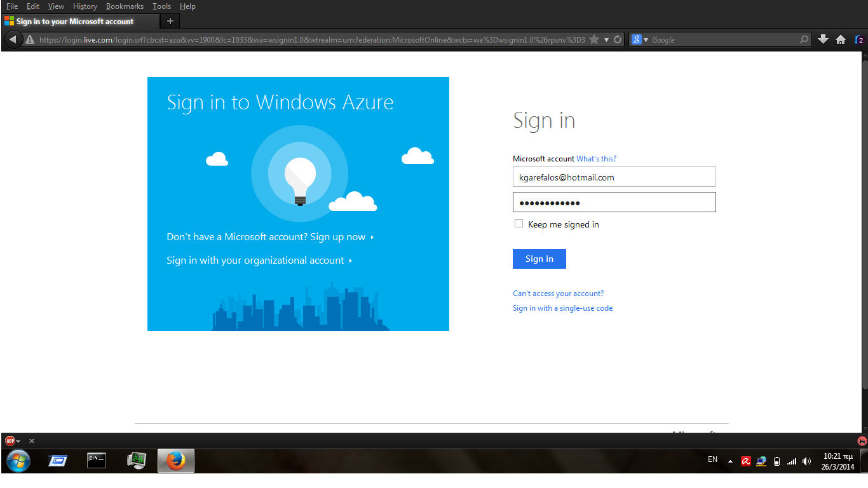
Task: Reload the page with the refresh icon
Action: pos(618,39)
